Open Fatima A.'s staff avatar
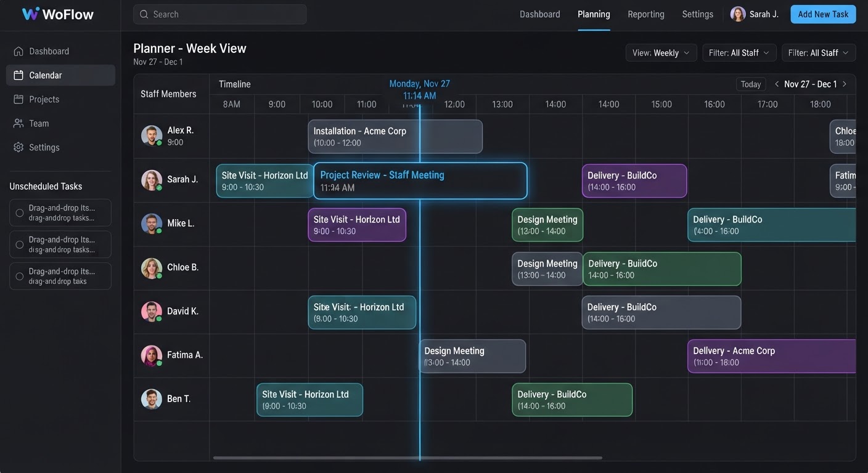This screenshot has width=868, height=473. (152, 355)
